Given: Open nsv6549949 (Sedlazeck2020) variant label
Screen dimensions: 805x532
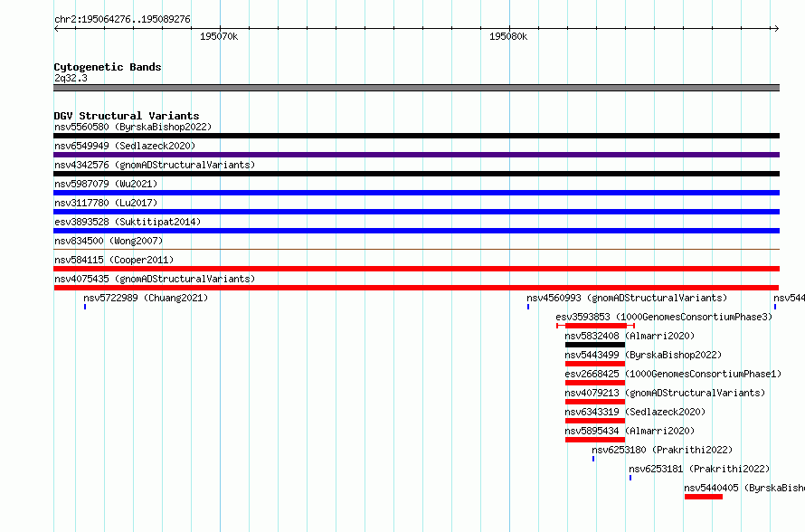Looking at the screenshot, I should [125, 146].
